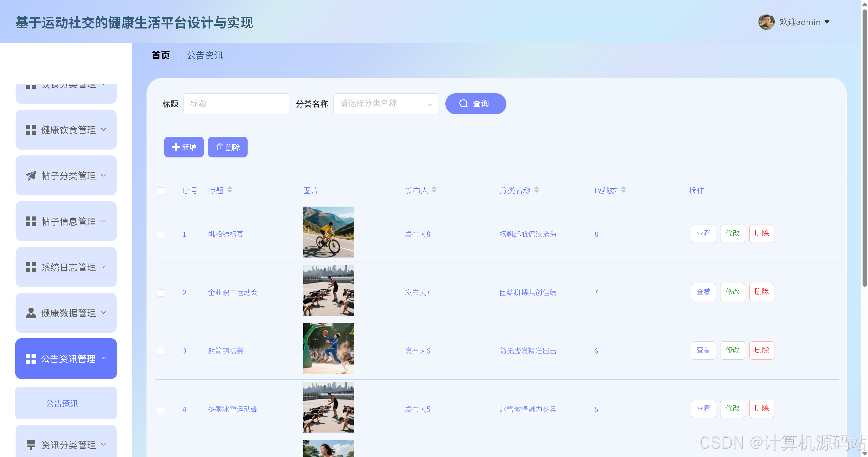Expand 帖子信息管理 menu chevron

click(104, 221)
